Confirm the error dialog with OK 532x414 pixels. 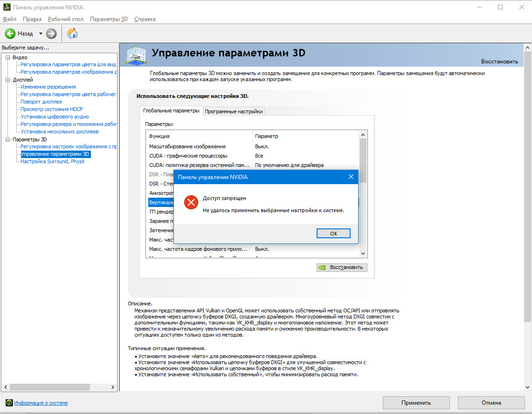333,234
